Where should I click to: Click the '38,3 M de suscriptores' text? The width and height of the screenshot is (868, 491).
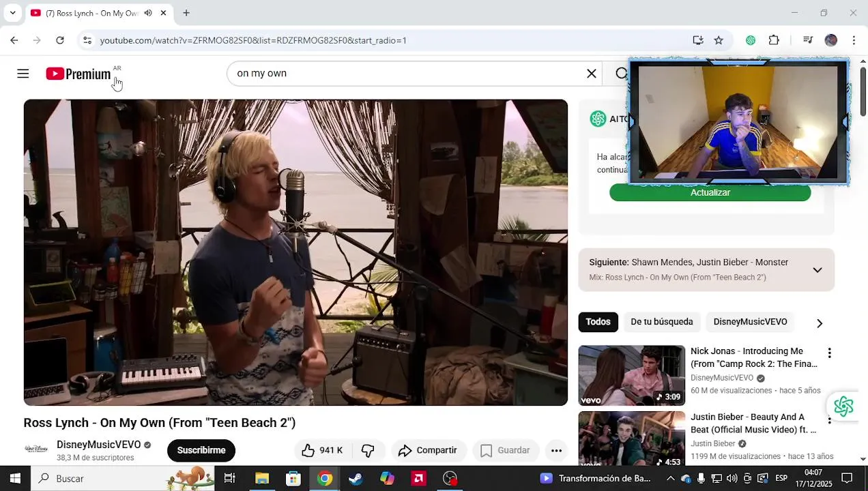click(x=95, y=458)
